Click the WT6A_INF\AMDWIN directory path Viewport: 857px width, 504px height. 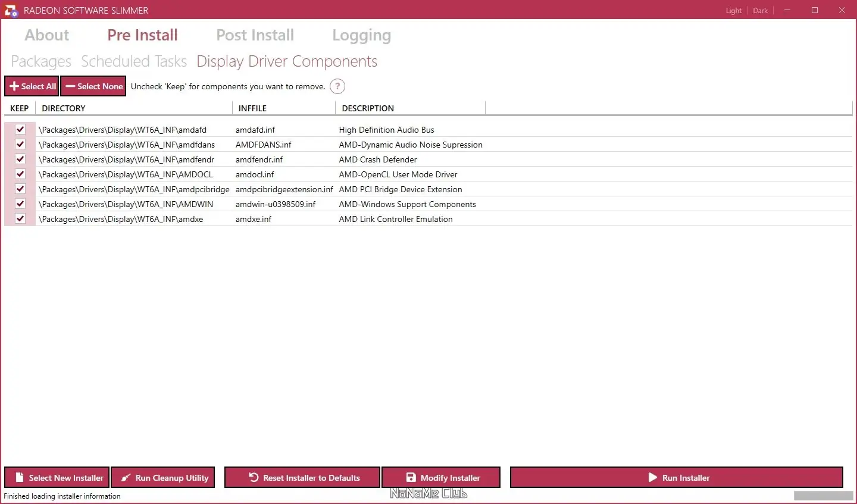coord(126,204)
